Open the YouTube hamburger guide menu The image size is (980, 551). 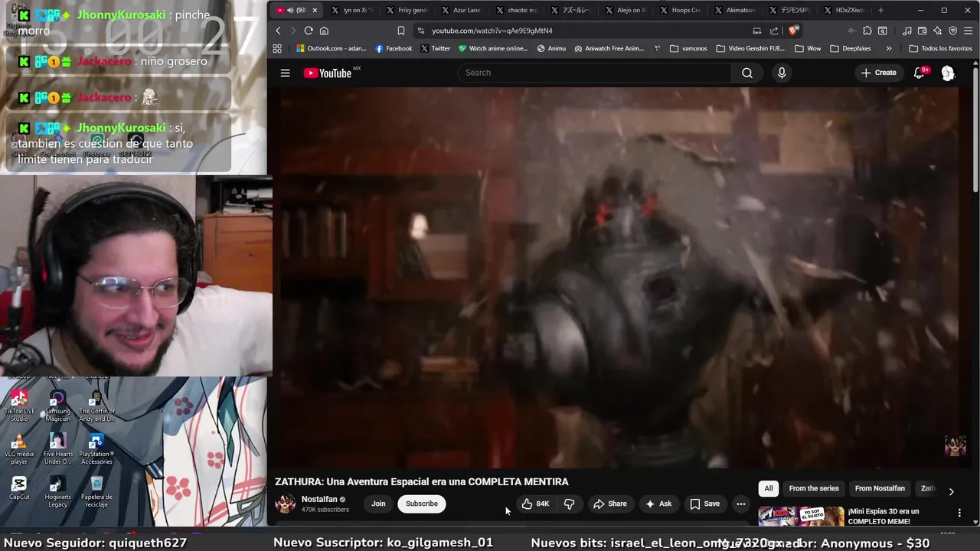pos(285,73)
